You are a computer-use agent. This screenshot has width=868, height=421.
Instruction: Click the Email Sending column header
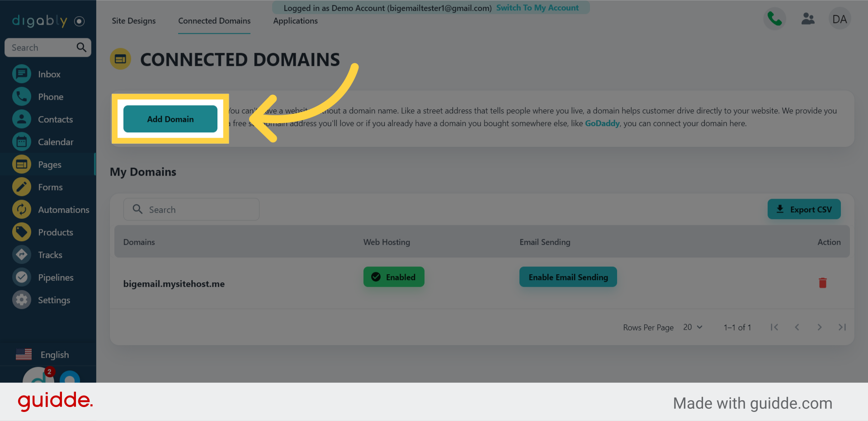[545, 242]
